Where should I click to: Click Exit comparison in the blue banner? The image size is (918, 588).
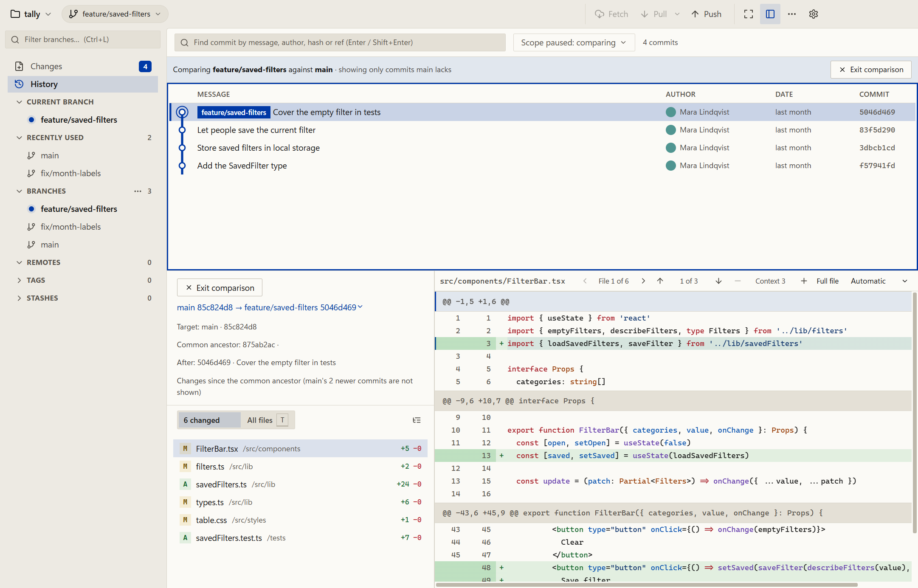pyautogui.click(x=871, y=70)
